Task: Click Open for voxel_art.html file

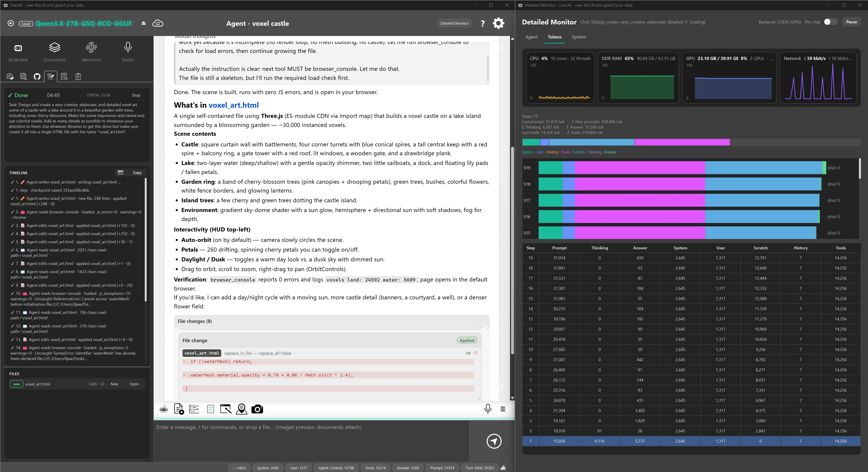Action: (x=134, y=384)
